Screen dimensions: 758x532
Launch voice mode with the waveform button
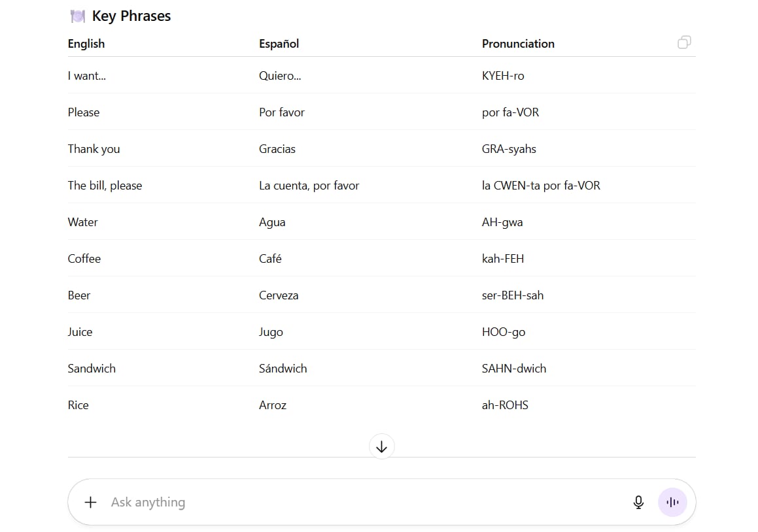tap(672, 502)
